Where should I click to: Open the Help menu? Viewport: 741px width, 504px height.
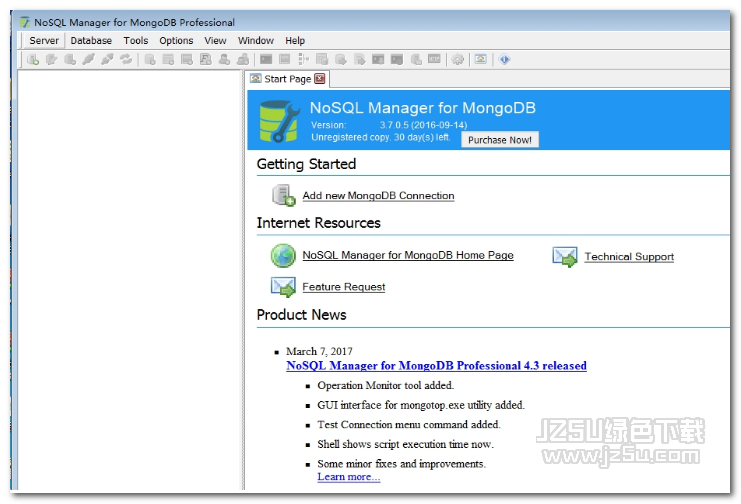295,41
